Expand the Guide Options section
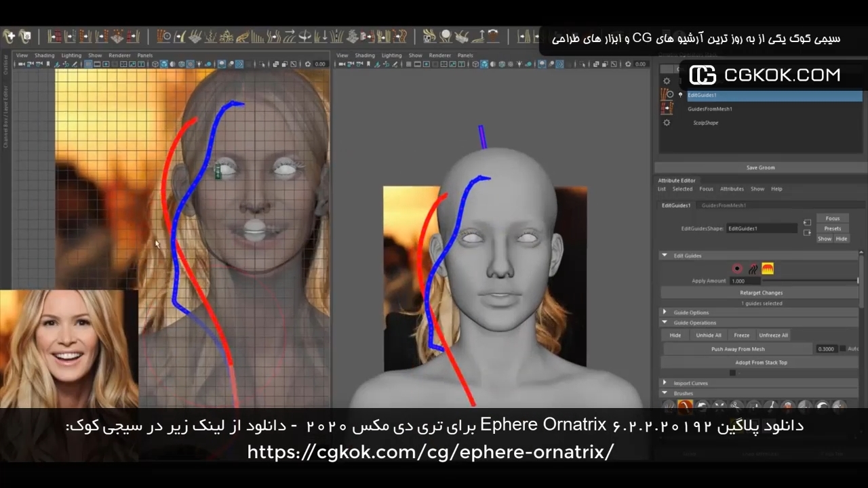Viewport: 868px width, 488px height. [665, 312]
